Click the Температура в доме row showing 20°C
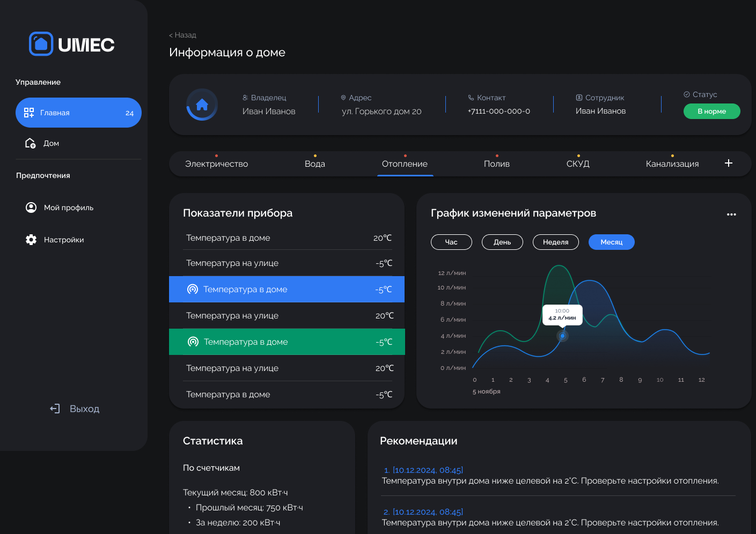Image resolution: width=756 pixels, height=534 pixels. (x=289, y=238)
